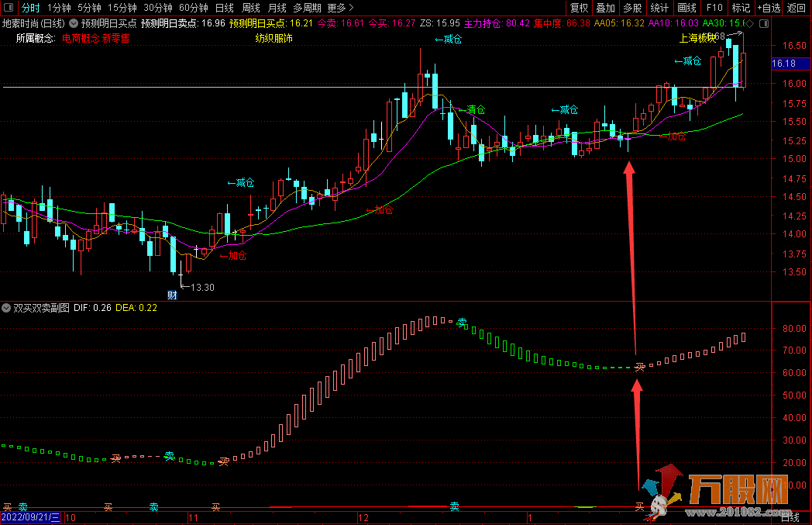The image size is (812, 525).
Task: Click the 地素时尚 (日线) stock title
Action: coord(33,23)
